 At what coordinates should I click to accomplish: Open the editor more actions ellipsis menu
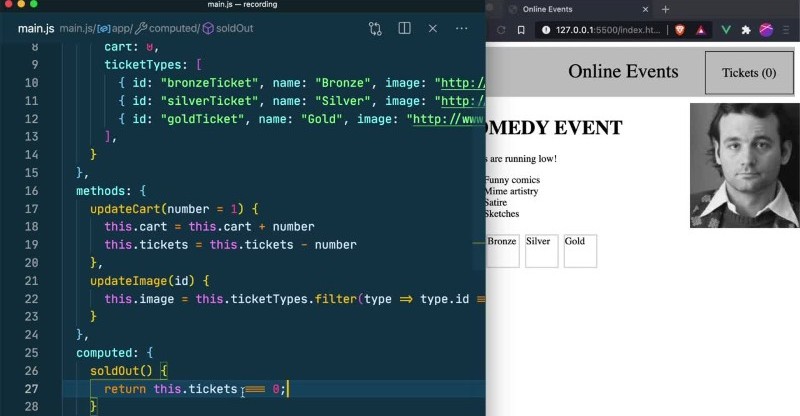[x=461, y=28]
